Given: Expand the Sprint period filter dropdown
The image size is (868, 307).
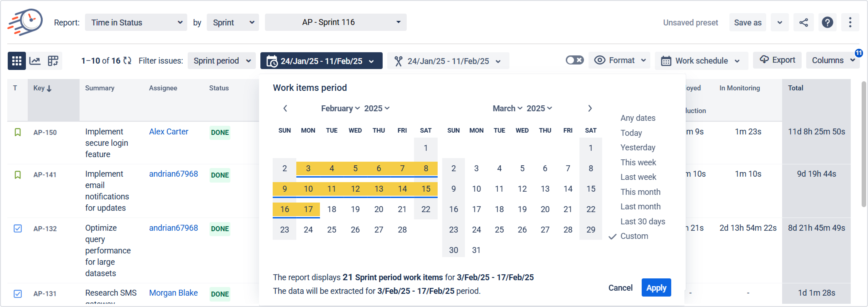Looking at the screenshot, I should [x=221, y=61].
